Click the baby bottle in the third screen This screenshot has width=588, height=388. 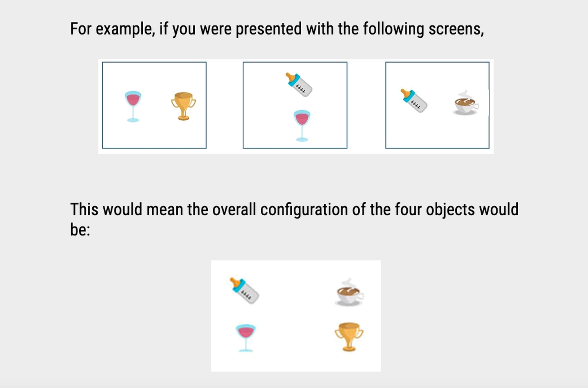[x=414, y=101]
